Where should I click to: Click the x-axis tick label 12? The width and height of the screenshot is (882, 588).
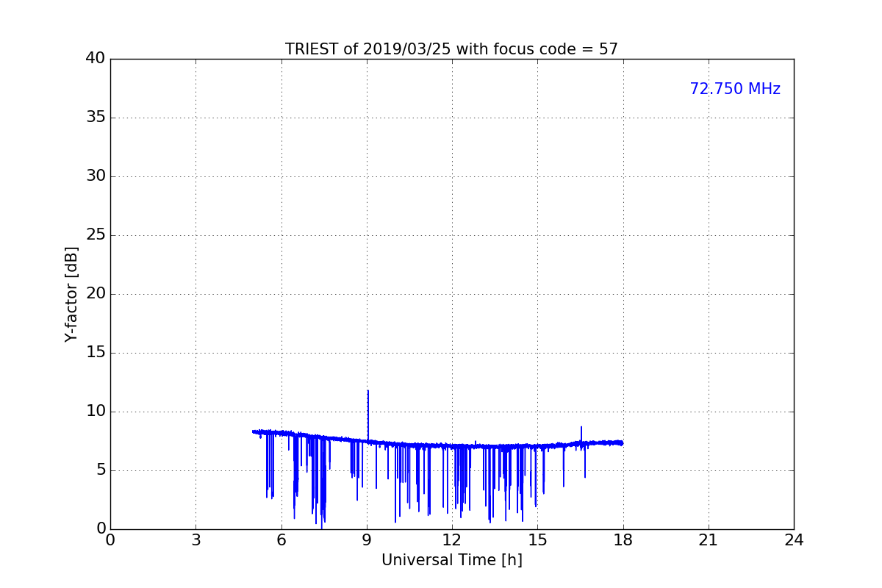[452, 540]
